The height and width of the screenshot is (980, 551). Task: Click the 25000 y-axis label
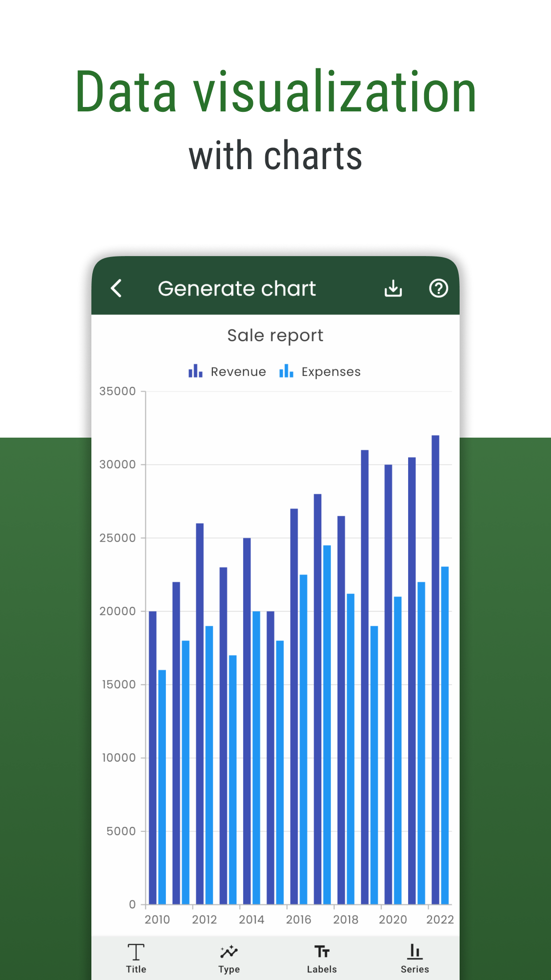pyautogui.click(x=118, y=538)
